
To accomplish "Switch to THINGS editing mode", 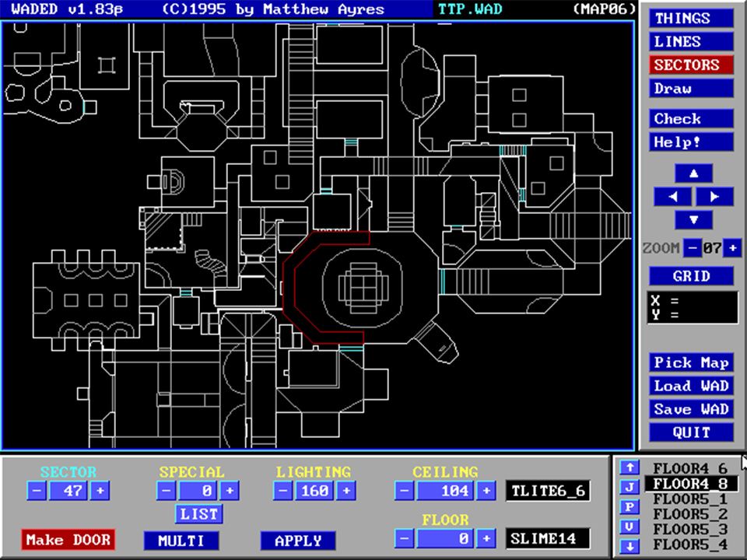I will pyautogui.click(x=692, y=18).
